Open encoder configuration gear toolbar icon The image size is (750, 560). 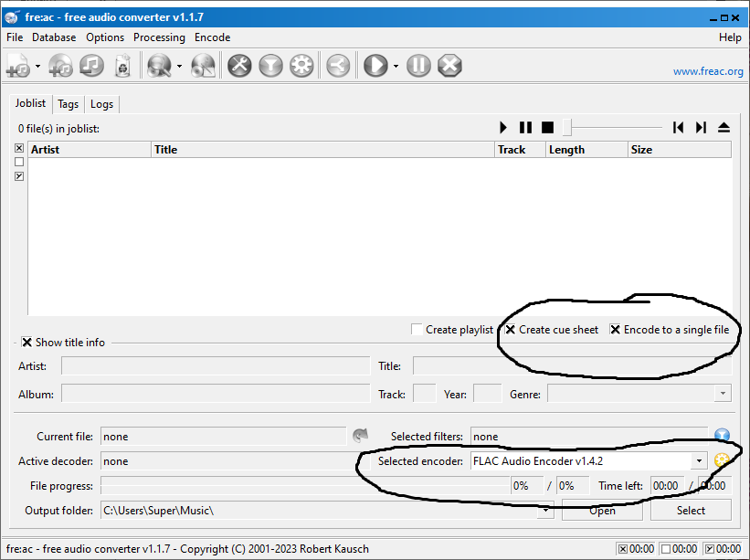tap(301, 66)
